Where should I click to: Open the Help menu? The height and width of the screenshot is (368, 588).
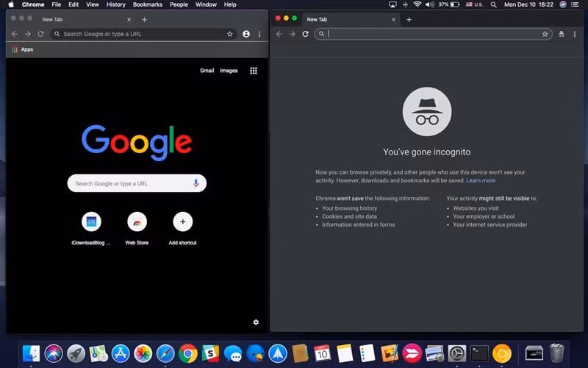(230, 4)
